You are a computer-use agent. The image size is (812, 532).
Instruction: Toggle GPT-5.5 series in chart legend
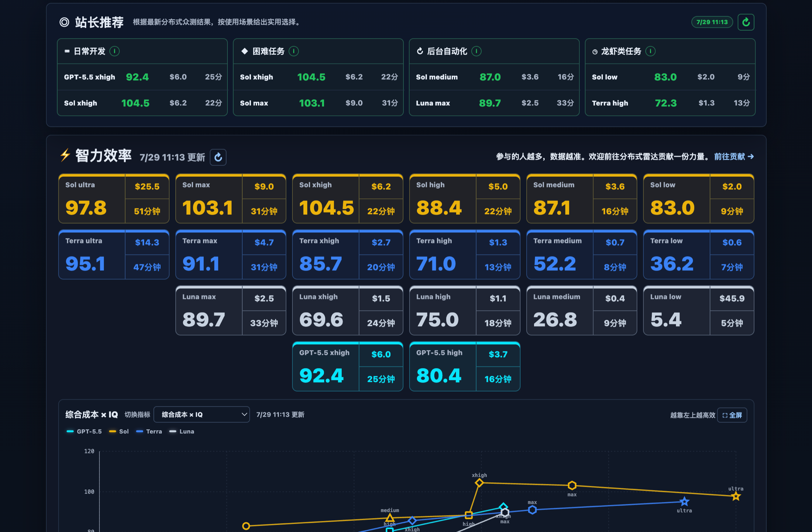pyautogui.click(x=84, y=432)
